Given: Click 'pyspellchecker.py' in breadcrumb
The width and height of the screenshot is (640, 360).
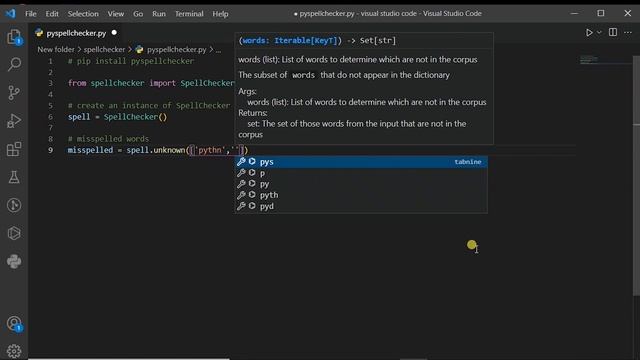Looking at the screenshot, I should tap(176, 49).
